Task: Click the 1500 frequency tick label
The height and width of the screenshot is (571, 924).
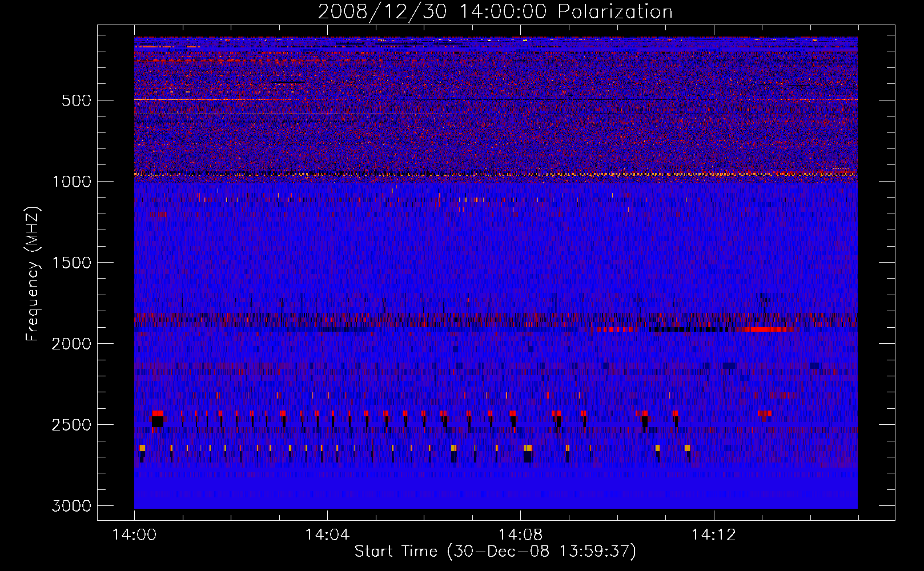Action: pos(71,263)
